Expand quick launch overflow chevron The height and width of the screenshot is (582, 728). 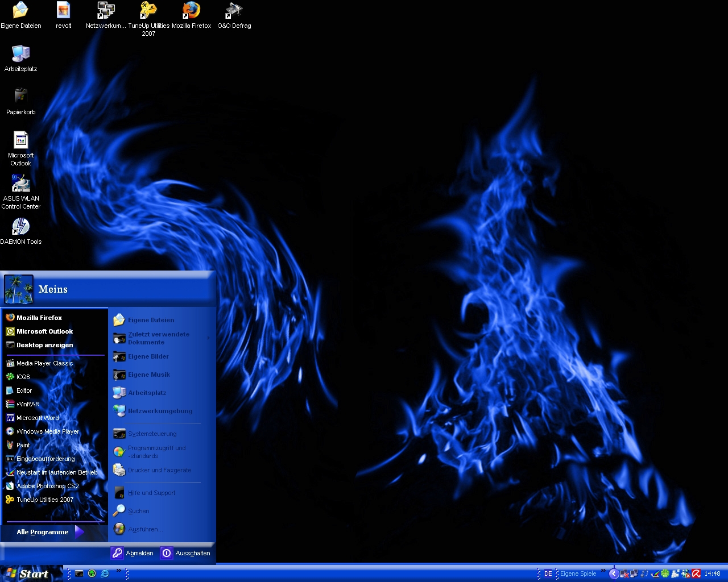click(x=119, y=571)
